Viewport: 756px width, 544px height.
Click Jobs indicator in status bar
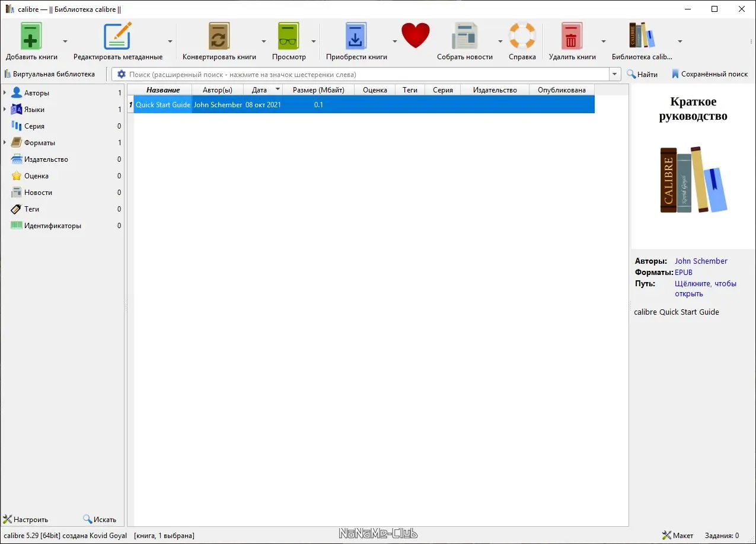[722, 535]
